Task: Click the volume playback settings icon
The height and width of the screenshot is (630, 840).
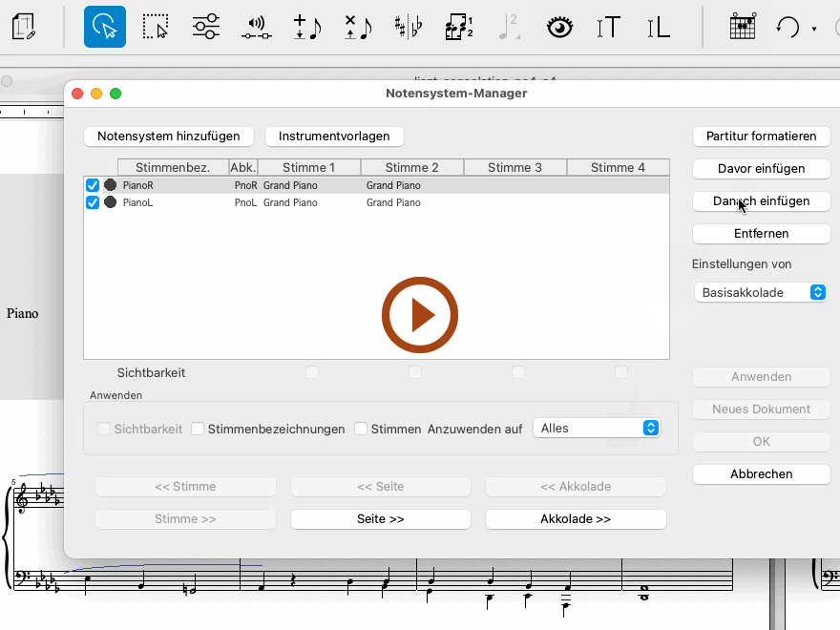Action: 256,27
